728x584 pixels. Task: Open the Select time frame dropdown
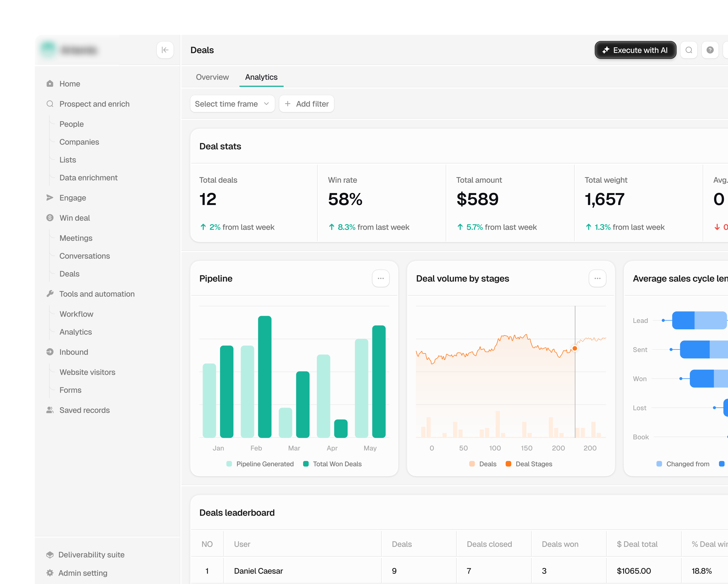pos(232,104)
